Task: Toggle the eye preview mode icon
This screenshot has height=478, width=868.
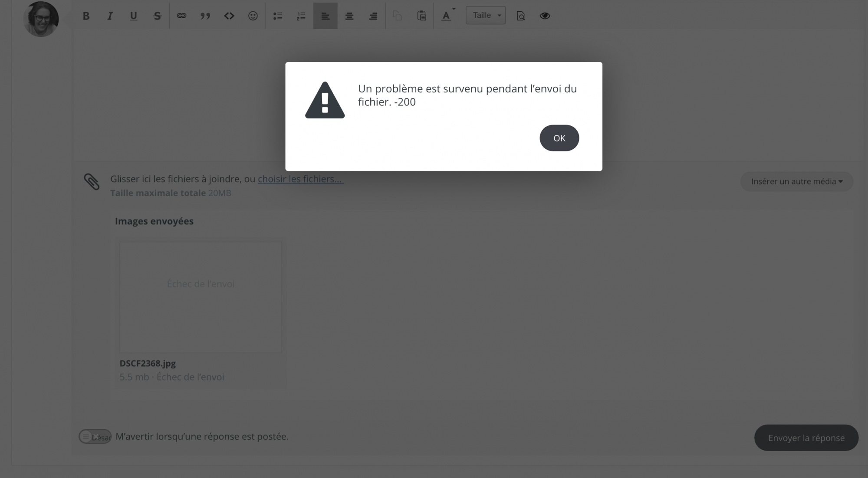Action: [545, 16]
